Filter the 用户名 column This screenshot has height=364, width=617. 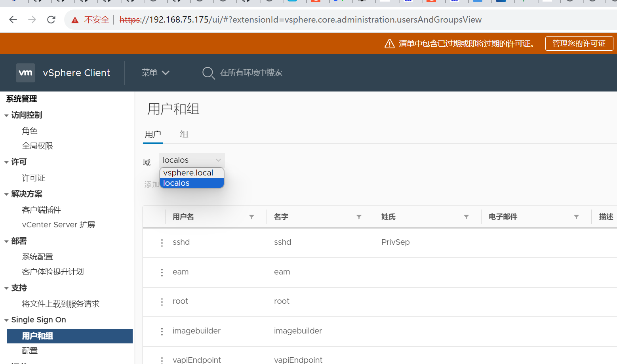pyautogui.click(x=251, y=217)
